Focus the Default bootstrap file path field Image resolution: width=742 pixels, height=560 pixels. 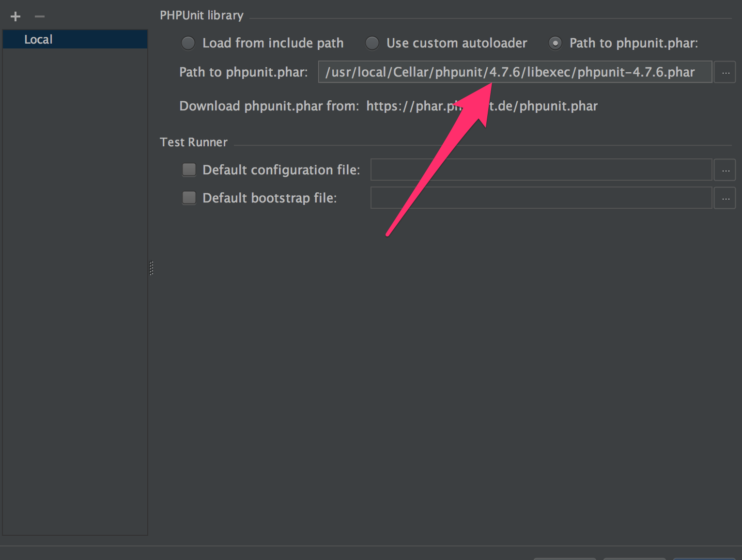point(541,198)
